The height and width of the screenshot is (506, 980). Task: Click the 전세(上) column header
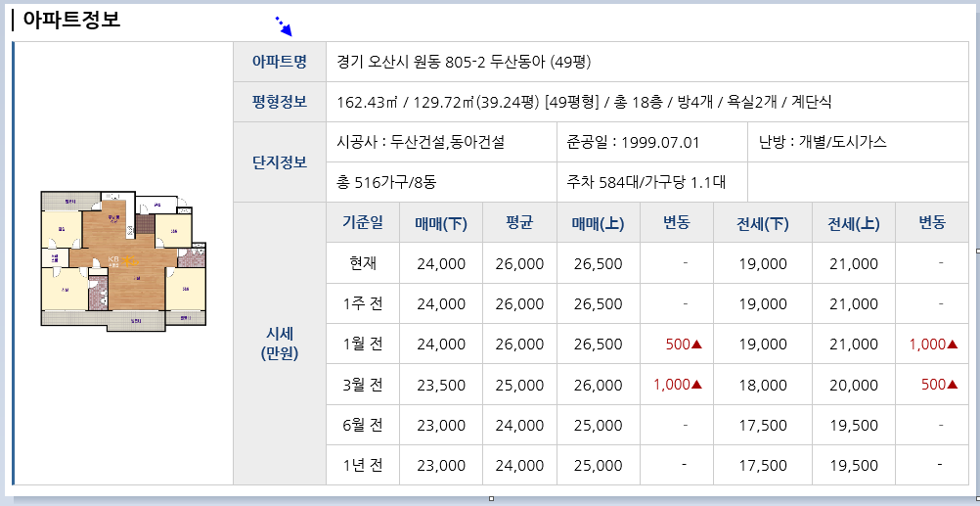854,223
